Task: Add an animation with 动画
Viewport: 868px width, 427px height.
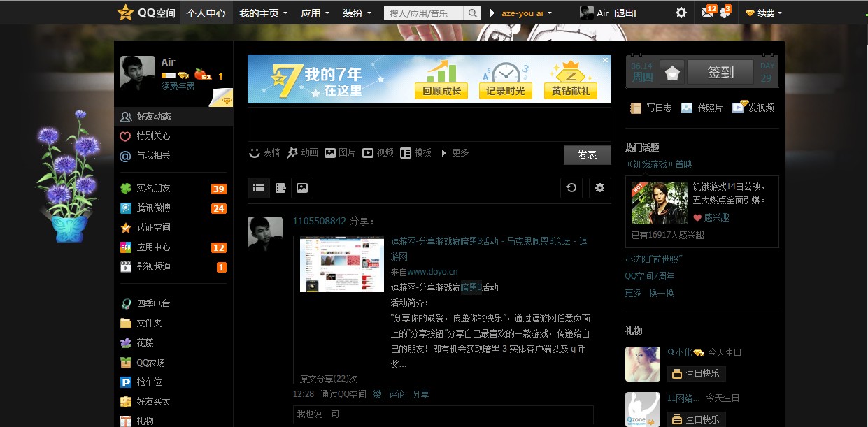Action: pos(301,153)
